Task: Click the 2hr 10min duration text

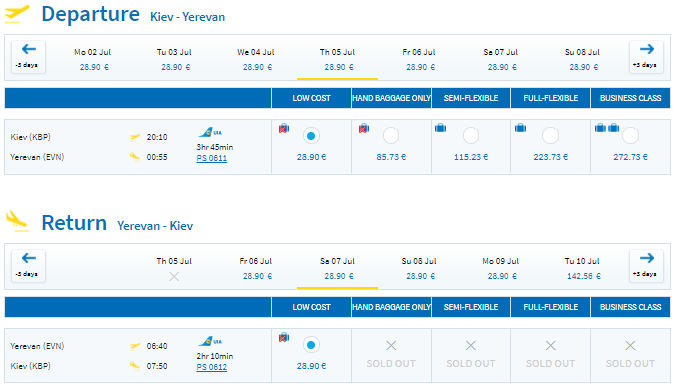Action: click(215, 356)
